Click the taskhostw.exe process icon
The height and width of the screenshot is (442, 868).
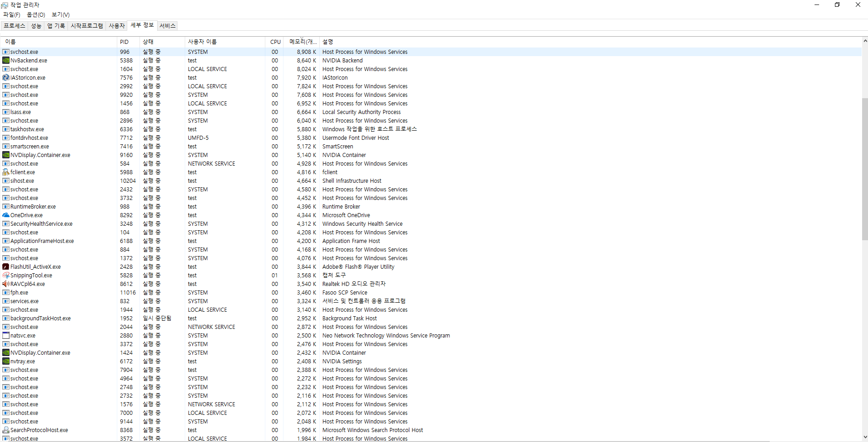[6, 129]
